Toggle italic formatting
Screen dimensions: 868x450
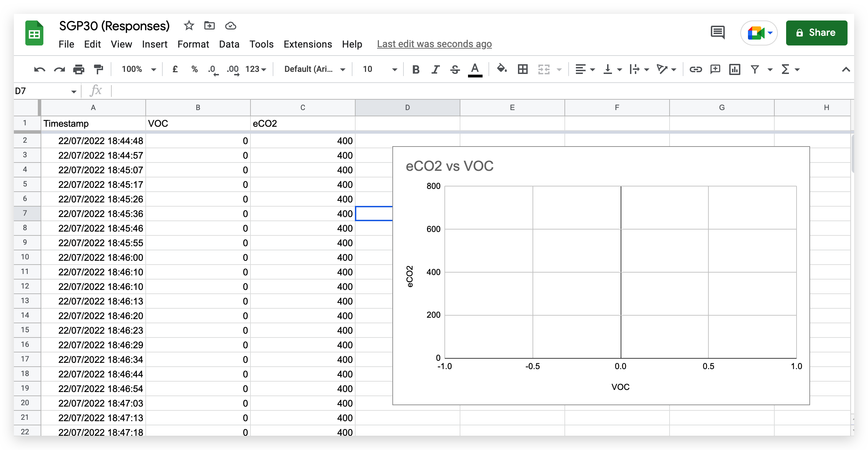pos(435,70)
